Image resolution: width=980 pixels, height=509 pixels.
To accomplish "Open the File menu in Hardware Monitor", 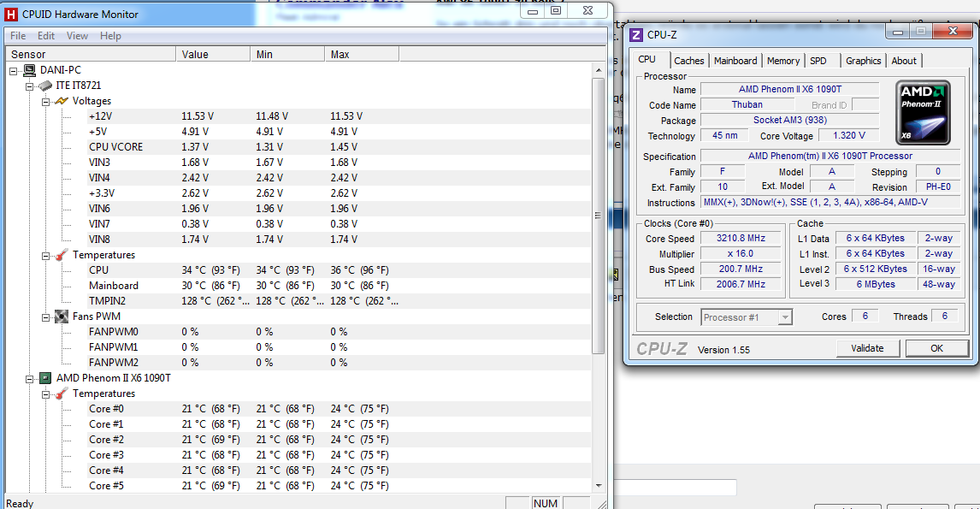I will pyautogui.click(x=18, y=36).
